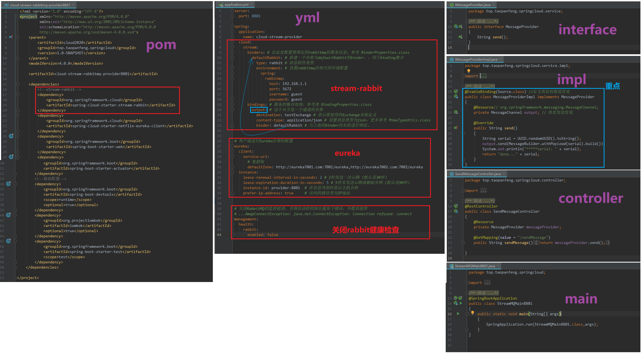Expand the folded import block in SendMessageController.java
644x353 pixels.
pyautogui.click(x=463, y=191)
